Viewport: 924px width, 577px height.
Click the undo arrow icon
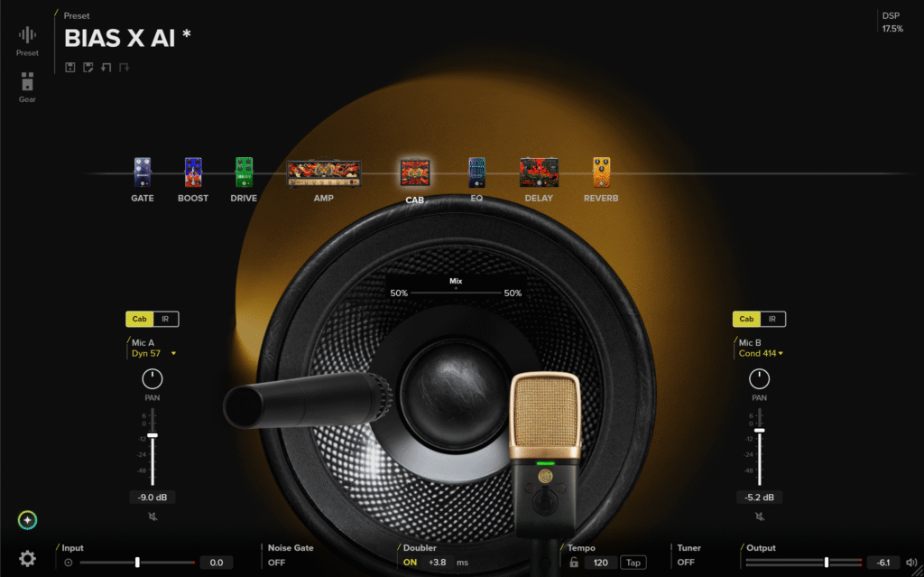106,67
